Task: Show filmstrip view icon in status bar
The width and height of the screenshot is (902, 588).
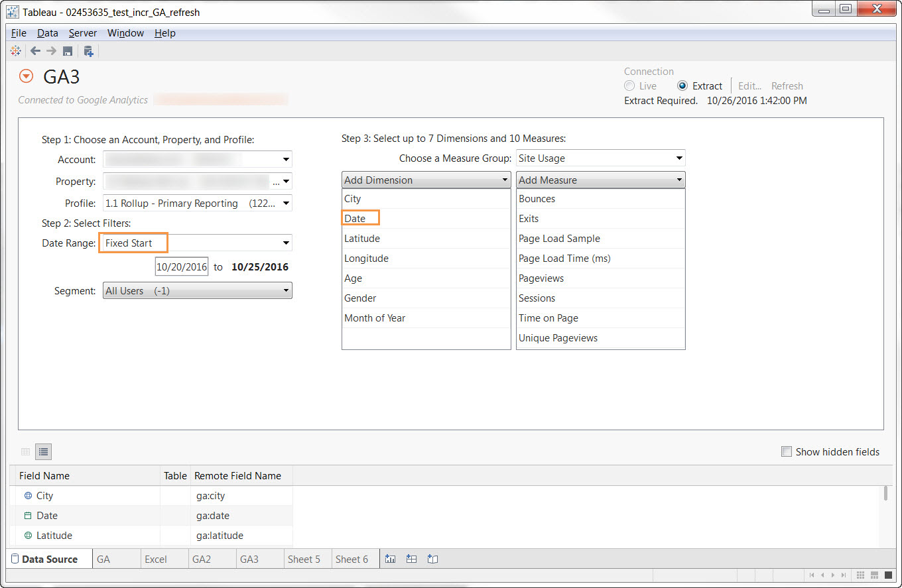Action: pyautogui.click(x=875, y=575)
